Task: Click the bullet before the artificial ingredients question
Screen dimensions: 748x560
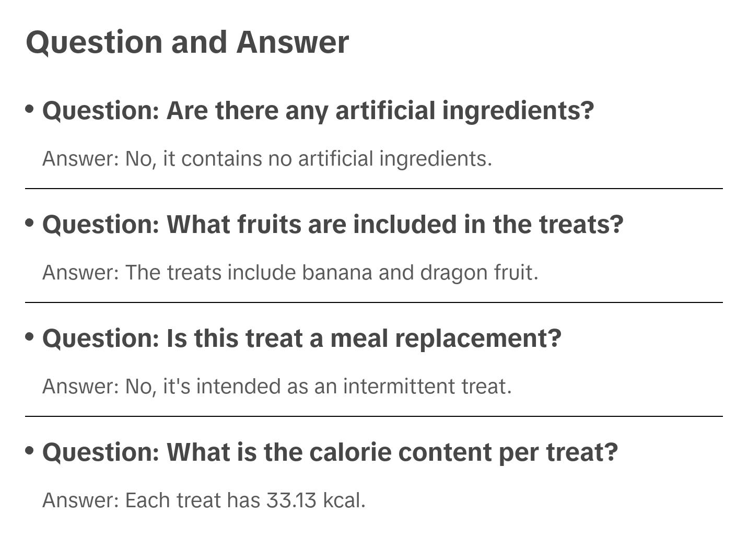Action: 30,109
